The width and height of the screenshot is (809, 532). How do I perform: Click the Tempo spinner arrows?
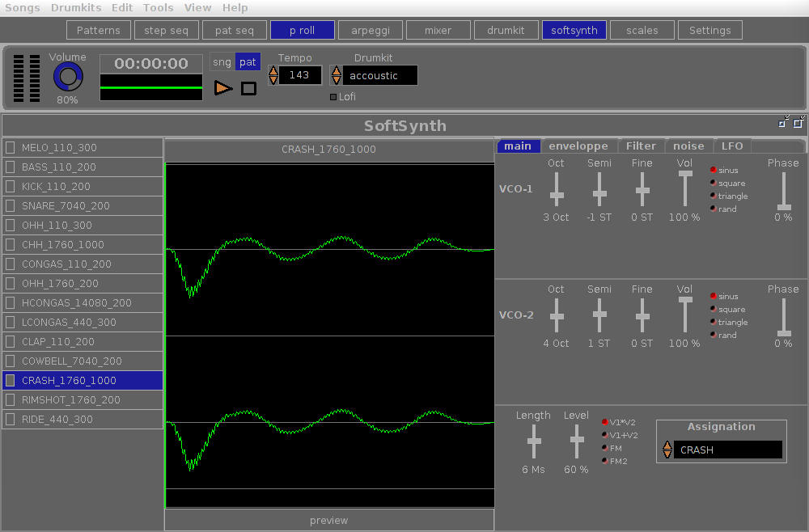273,75
